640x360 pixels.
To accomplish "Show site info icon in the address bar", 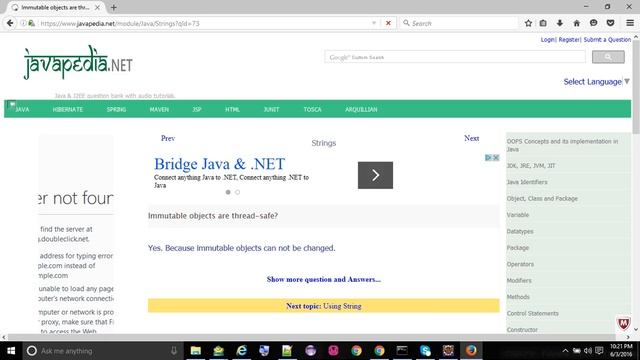I will point(23,23).
